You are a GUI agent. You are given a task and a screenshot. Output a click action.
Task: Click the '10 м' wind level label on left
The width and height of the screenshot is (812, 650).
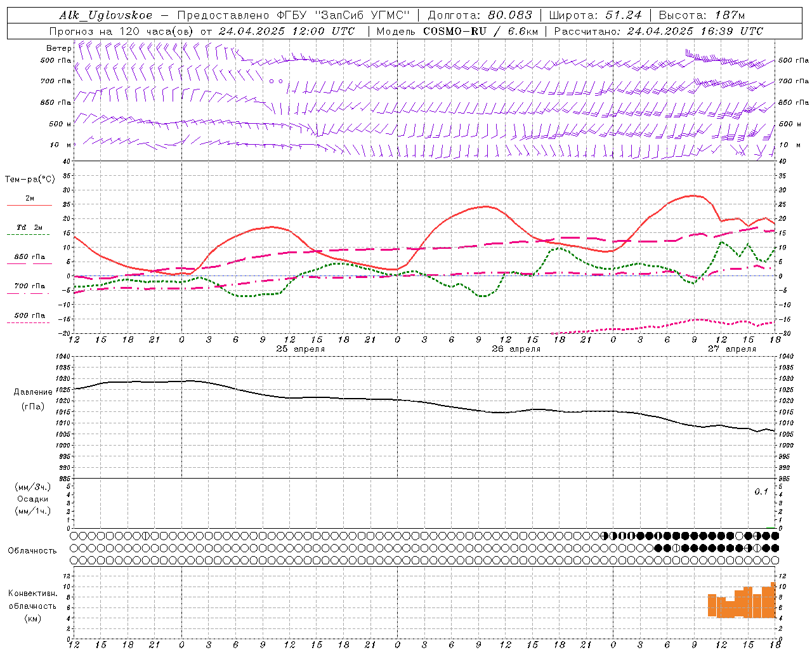tap(60, 145)
